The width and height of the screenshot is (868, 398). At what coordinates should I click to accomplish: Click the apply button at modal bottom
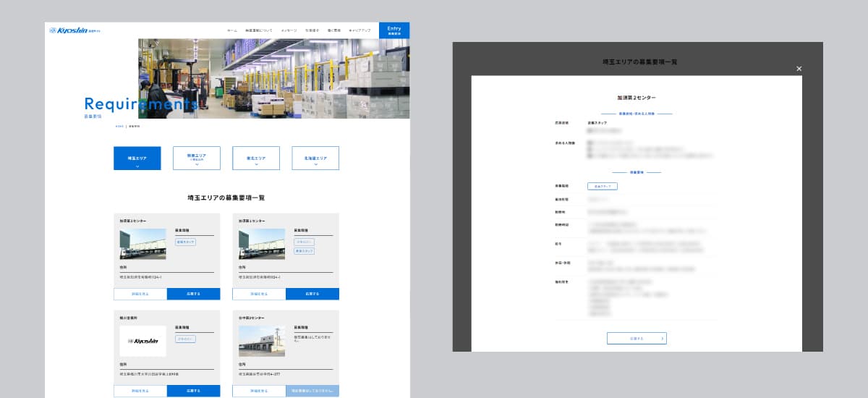[x=637, y=338]
